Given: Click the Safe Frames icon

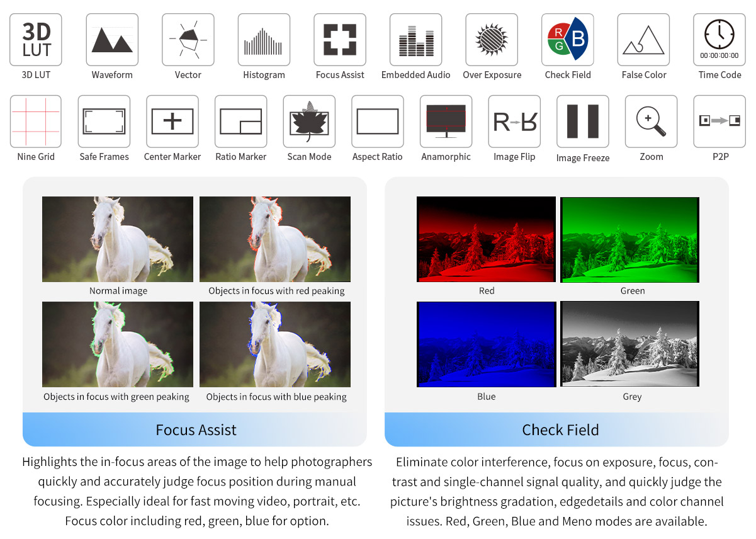Looking at the screenshot, I should pyautogui.click(x=104, y=122).
